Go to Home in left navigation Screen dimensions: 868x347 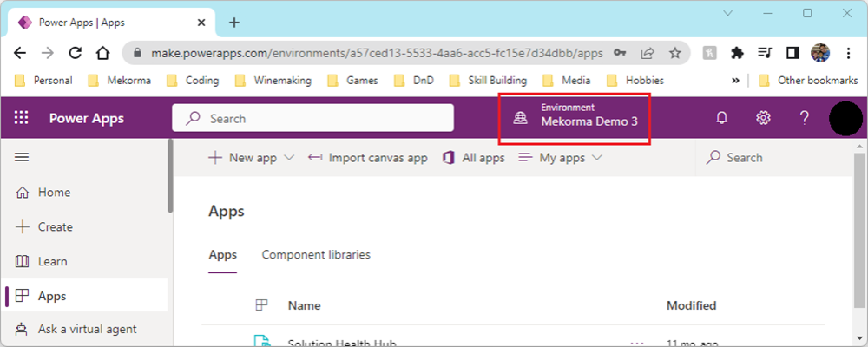point(54,193)
